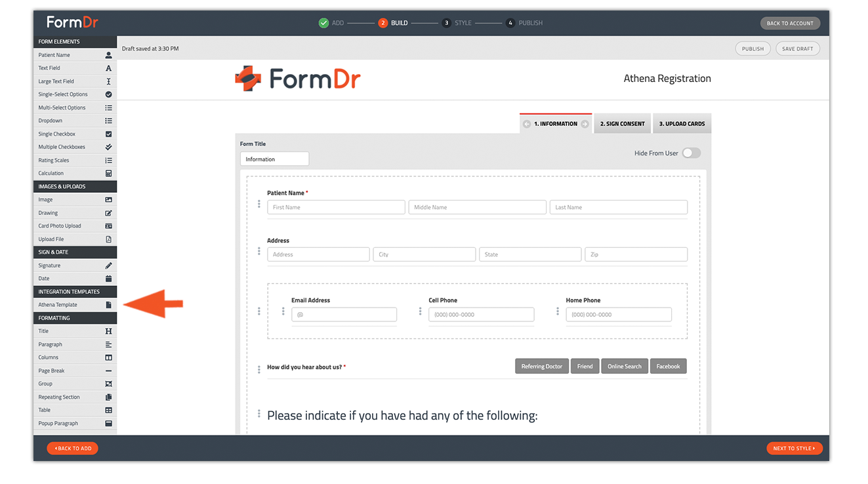This screenshot has width=868, height=484.
Task: Click the Cell Phone field drag handle
Action: [x=420, y=312]
